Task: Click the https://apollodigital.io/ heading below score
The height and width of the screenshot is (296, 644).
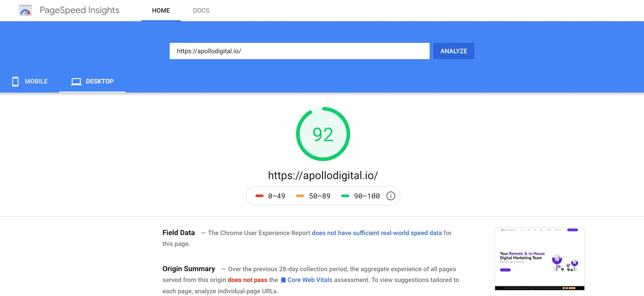Action: pyautogui.click(x=323, y=176)
